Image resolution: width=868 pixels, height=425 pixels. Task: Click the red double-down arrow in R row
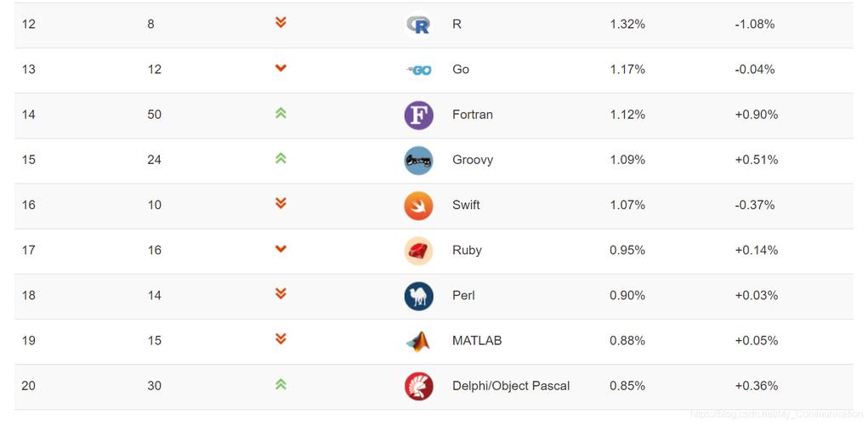click(x=281, y=22)
